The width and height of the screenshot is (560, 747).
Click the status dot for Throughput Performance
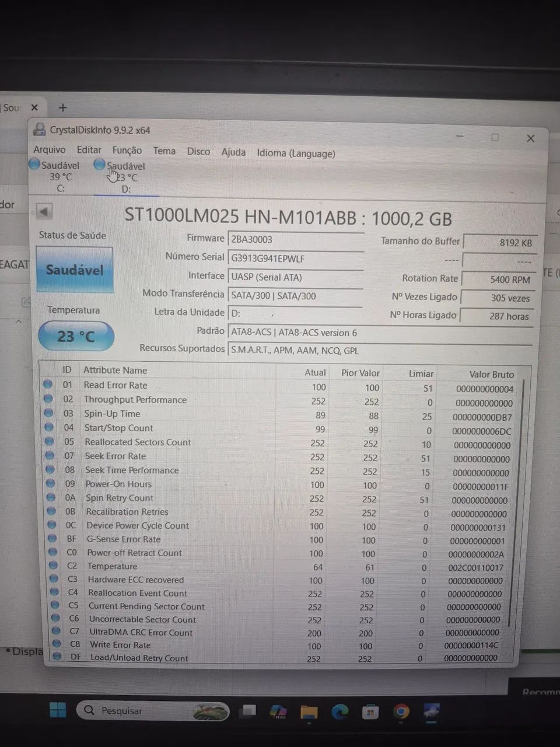point(48,399)
